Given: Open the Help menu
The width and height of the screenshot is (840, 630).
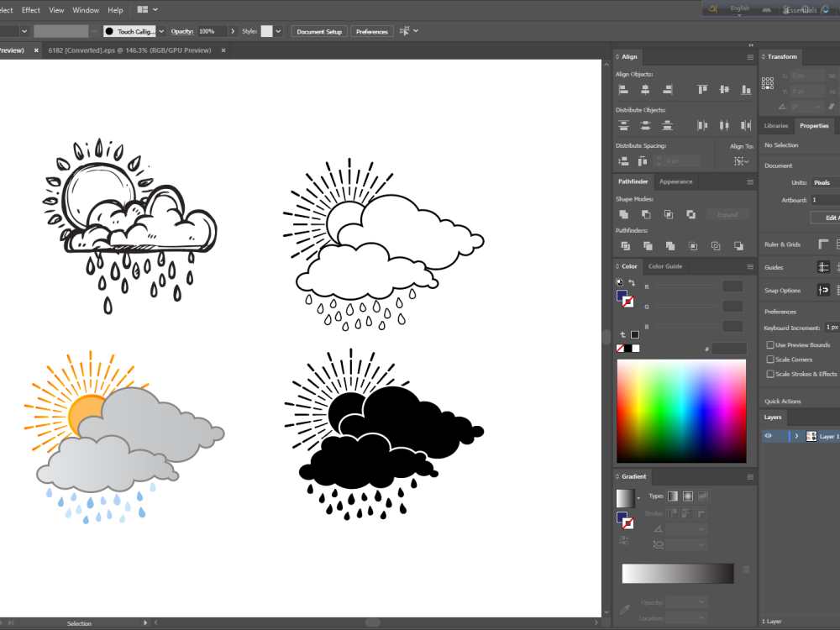Looking at the screenshot, I should pyautogui.click(x=115, y=10).
